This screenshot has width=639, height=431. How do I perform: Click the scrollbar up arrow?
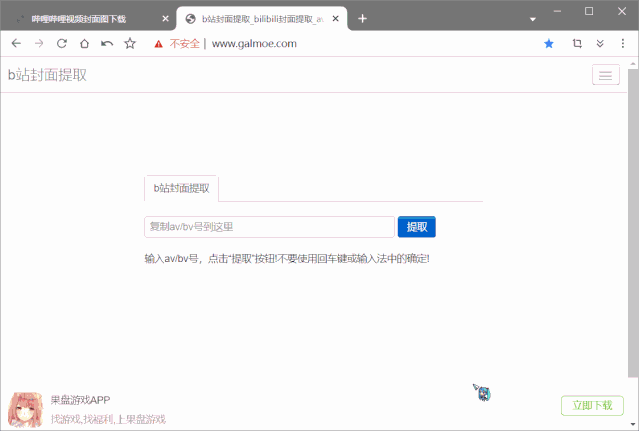[633, 64]
